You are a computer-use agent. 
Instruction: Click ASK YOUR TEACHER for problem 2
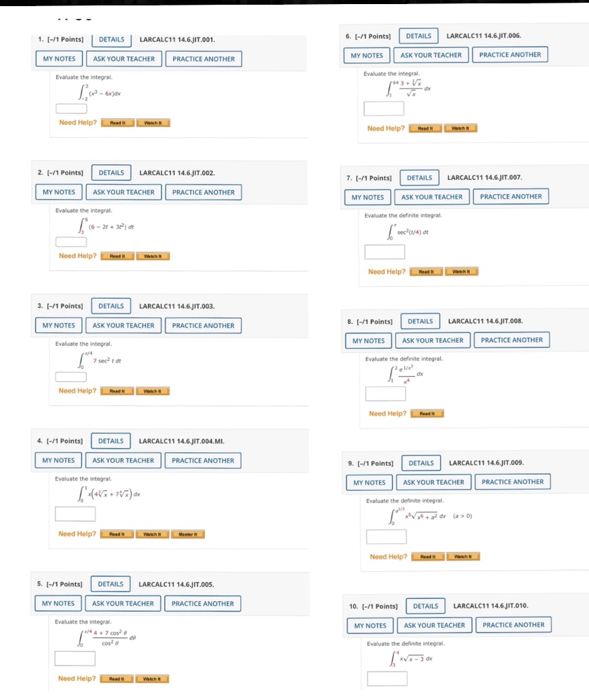pyautogui.click(x=123, y=191)
